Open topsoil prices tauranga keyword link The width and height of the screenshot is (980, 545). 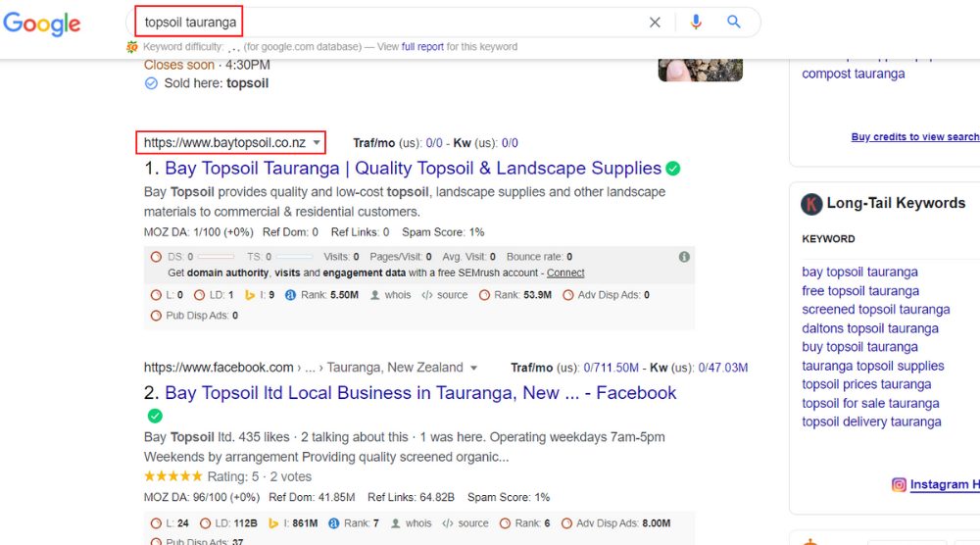pyautogui.click(x=866, y=384)
